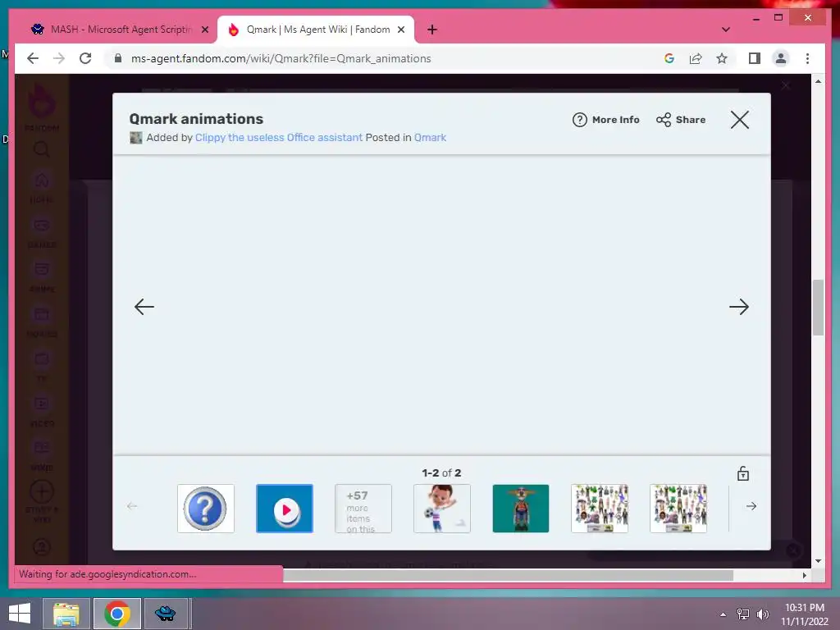The height and width of the screenshot is (630, 840).
Task: Select the second agent crowd collage thumbnail
Action: tap(678, 509)
